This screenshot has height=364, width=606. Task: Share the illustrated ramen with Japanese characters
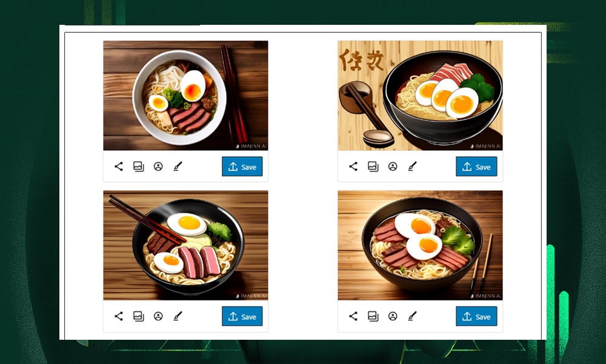click(x=353, y=167)
